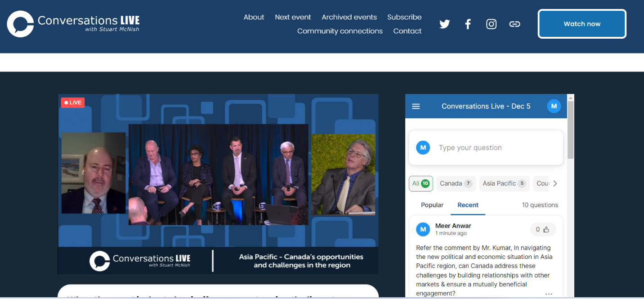Switch to the Recent questions tab
This screenshot has width=644, height=299.
468,205
